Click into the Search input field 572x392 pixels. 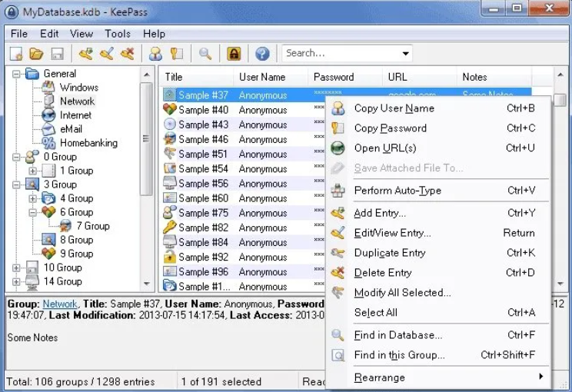(x=341, y=54)
